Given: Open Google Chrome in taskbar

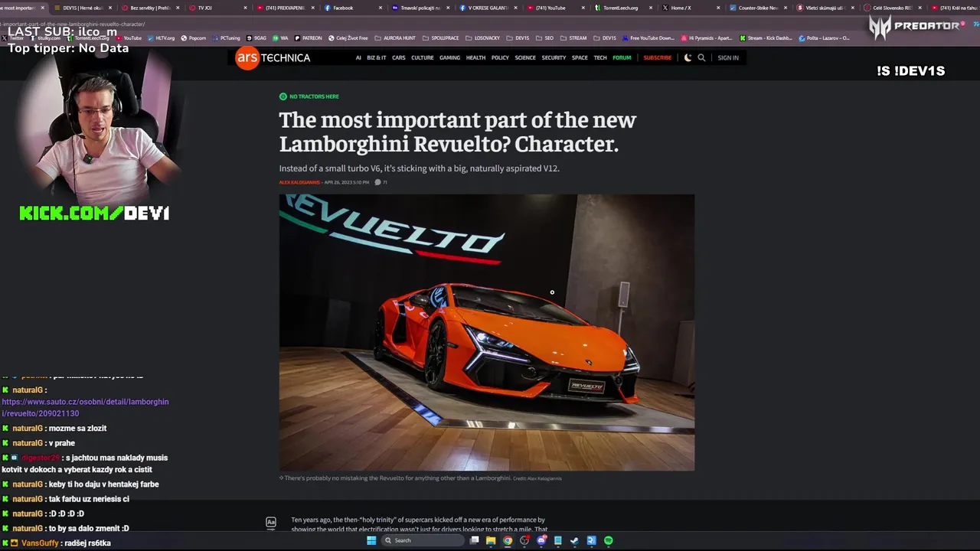Looking at the screenshot, I should [508, 540].
